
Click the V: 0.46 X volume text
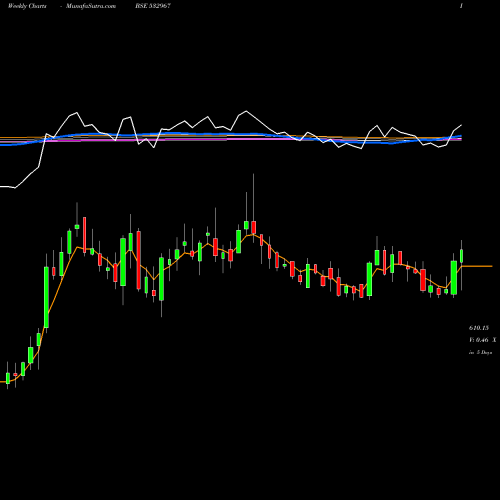(x=482, y=340)
